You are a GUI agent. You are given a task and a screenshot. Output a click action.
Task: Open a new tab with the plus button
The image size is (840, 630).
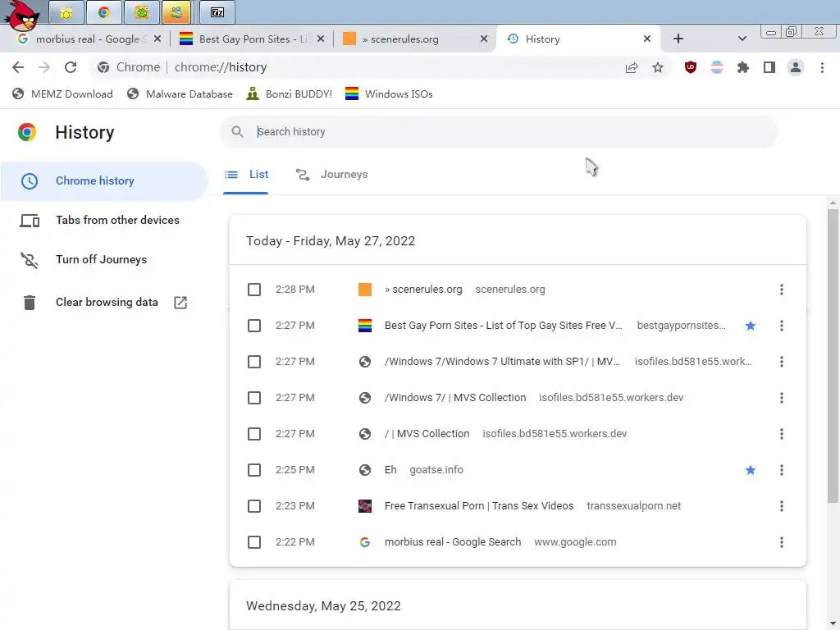point(678,39)
